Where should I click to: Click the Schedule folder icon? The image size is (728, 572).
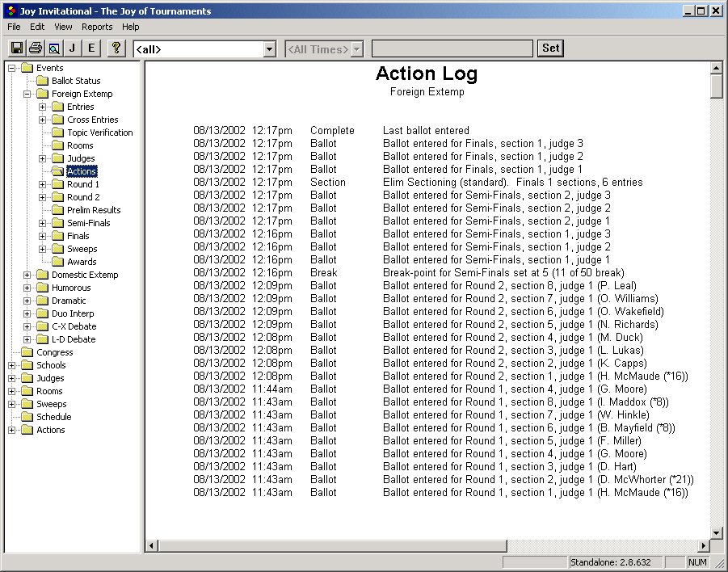(x=27, y=417)
